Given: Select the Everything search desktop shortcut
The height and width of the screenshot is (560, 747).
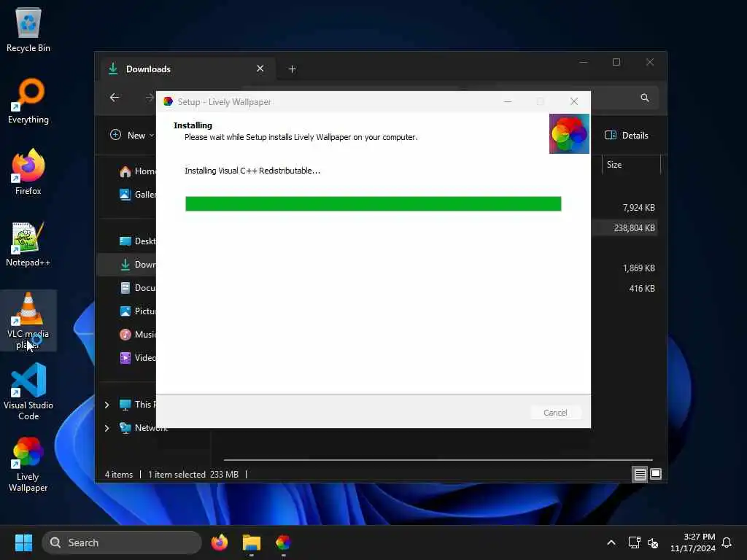Looking at the screenshot, I should pos(28,101).
